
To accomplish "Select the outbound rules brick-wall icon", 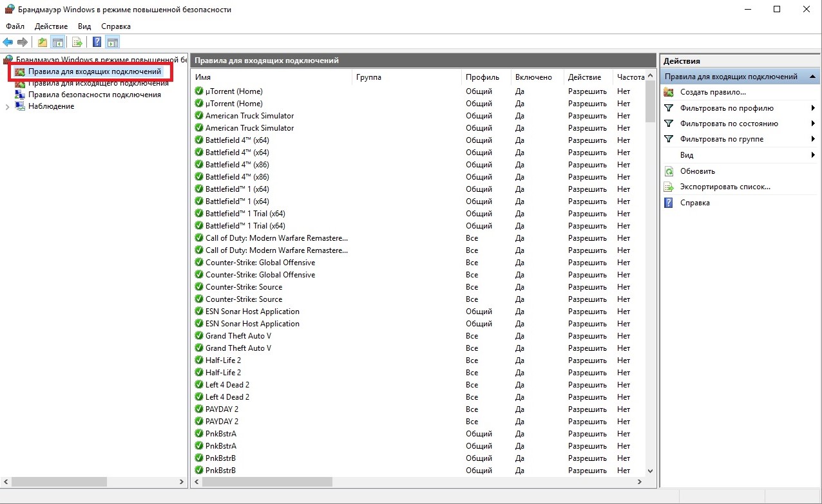I will [20, 83].
